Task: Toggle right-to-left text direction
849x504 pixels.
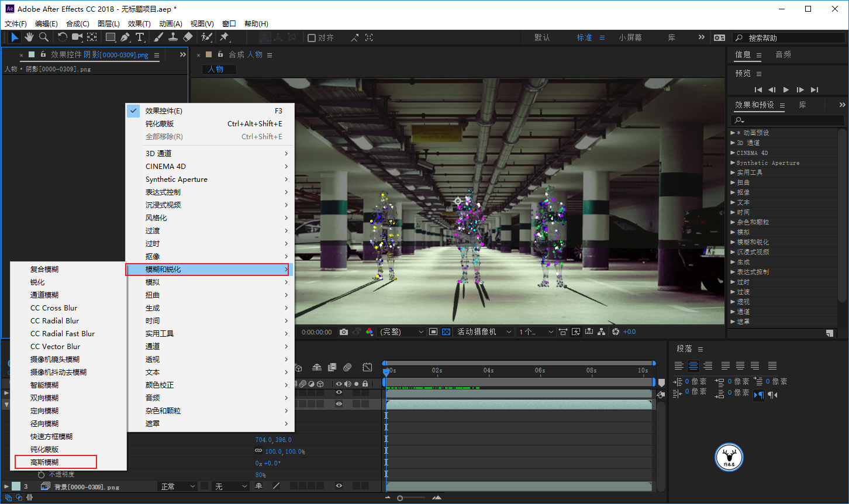Action: (x=772, y=395)
